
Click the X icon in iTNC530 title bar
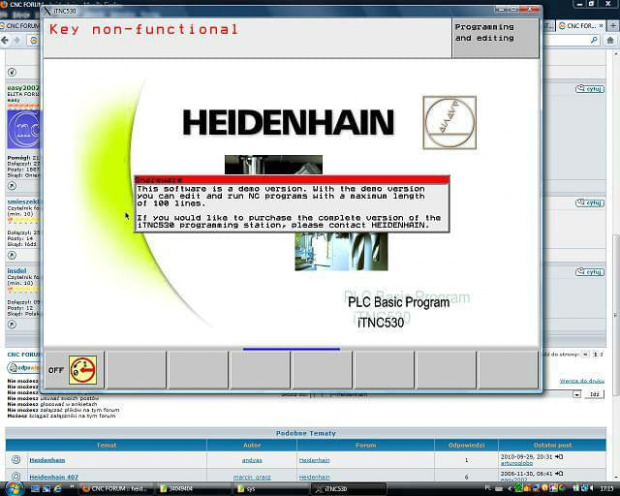coord(48,11)
